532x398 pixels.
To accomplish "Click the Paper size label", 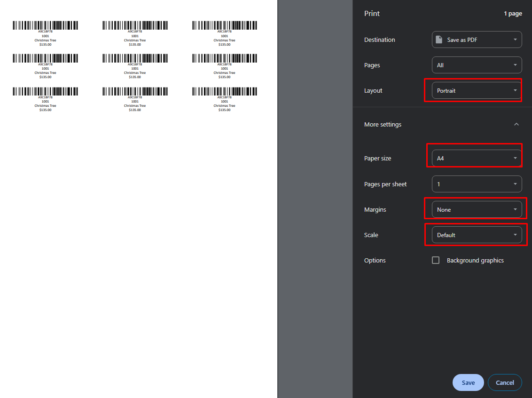I will 377,158.
